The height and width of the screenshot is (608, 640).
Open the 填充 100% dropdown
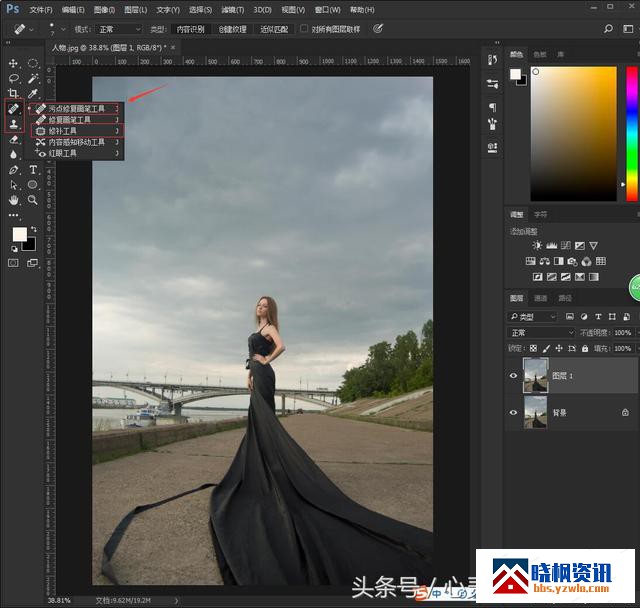[x=626, y=348]
